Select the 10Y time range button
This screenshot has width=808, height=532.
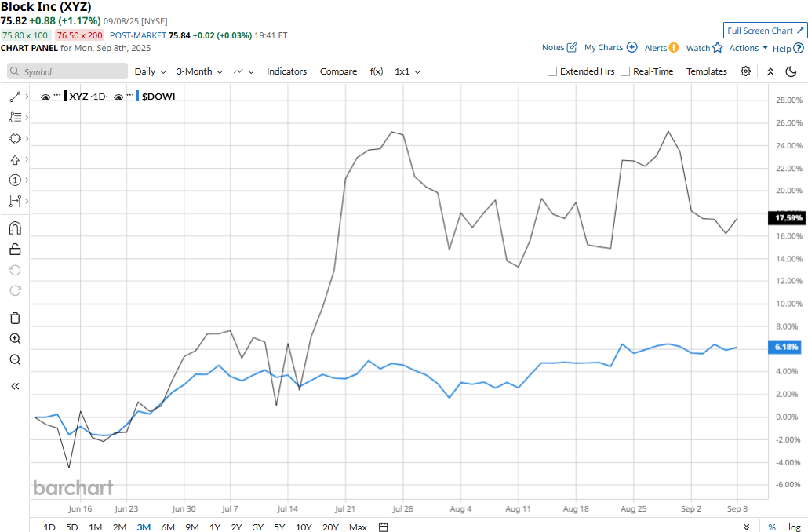pyautogui.click(x=304, y=527)
